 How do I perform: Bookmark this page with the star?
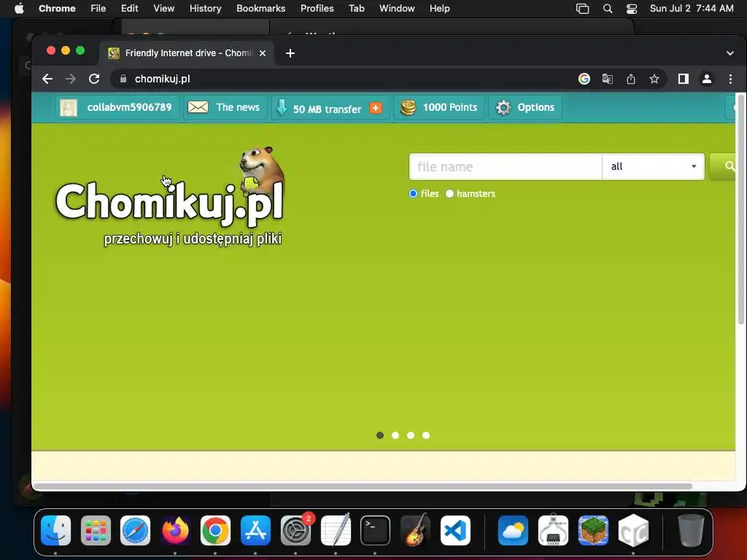click(x=654, y=79)
